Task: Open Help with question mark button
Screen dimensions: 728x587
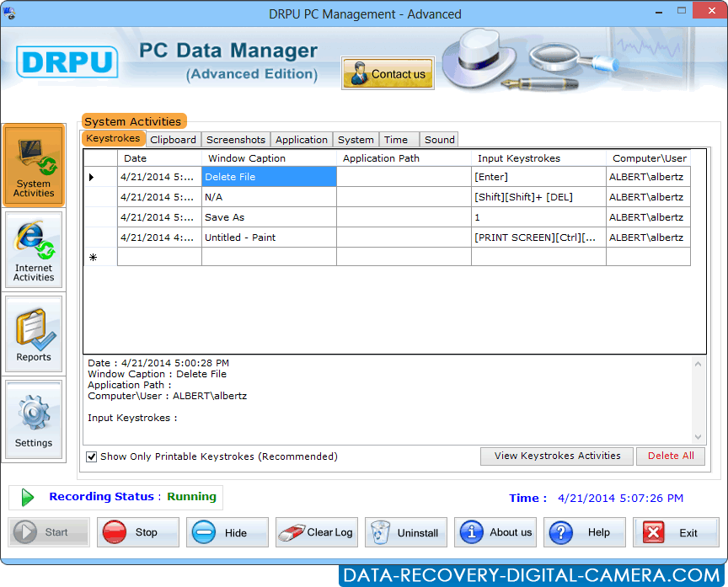Action: (x=585, y=532)
